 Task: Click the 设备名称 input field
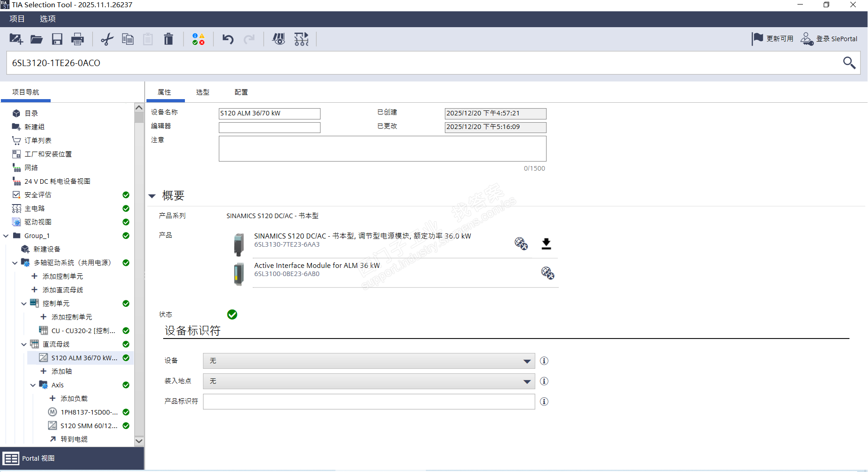point(269,114)
